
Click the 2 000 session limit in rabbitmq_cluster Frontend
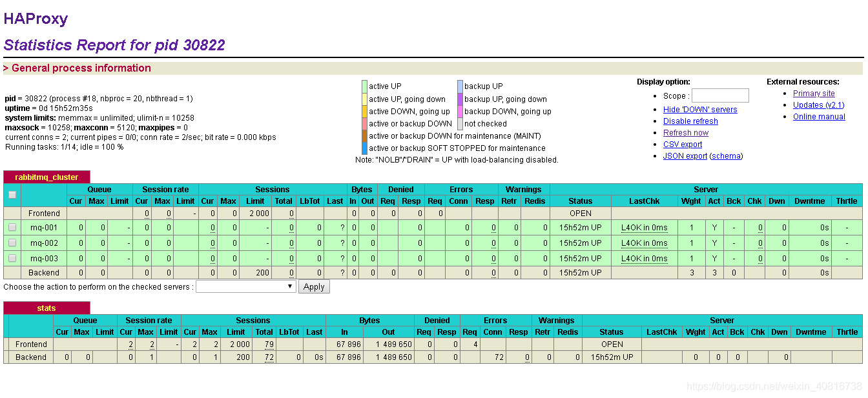point(259,213)
